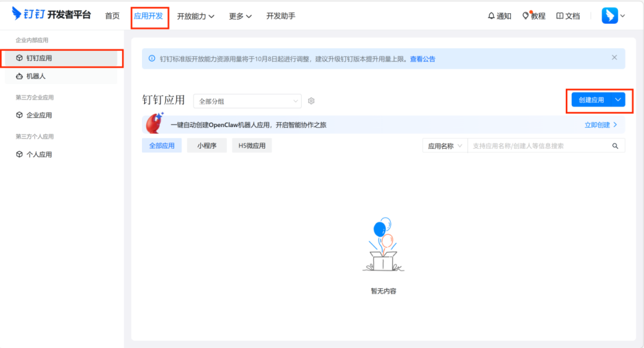This screenshot has height=348, width=644.
Task: Click the settings gear beside the group dropdown
Action: [x=311, y=100]
